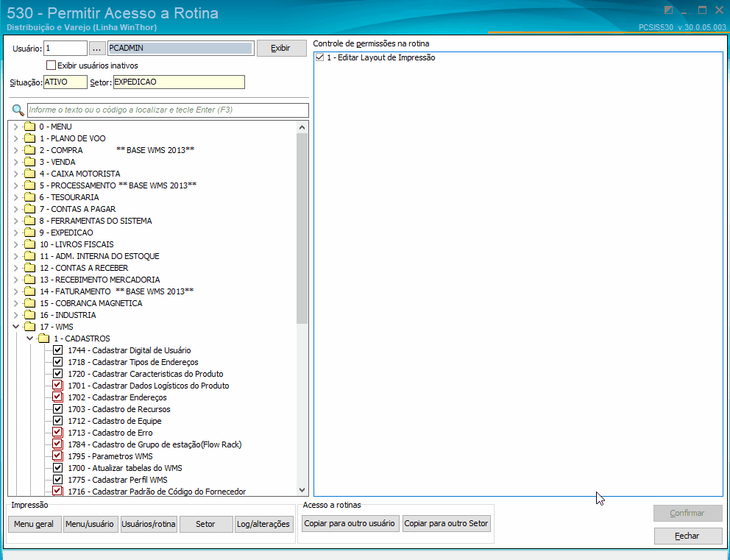
Task: Toggle Exibir usuários inativos checkbox
Action: tap(52, 65)
